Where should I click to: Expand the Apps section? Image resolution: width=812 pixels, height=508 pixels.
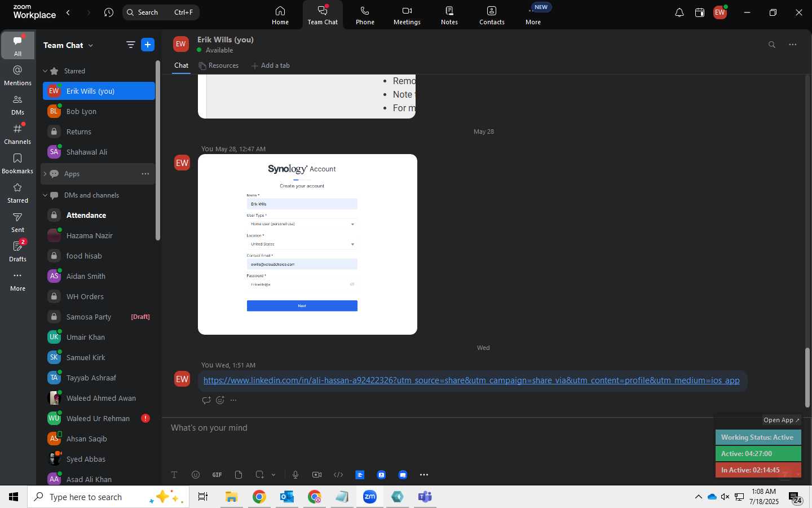tap(45, 174)
